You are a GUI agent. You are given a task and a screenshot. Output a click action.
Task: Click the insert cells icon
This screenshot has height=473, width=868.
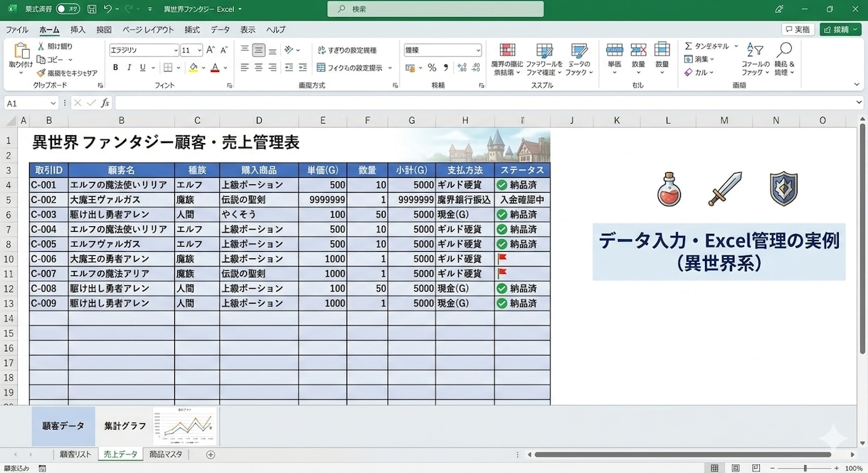615,49
